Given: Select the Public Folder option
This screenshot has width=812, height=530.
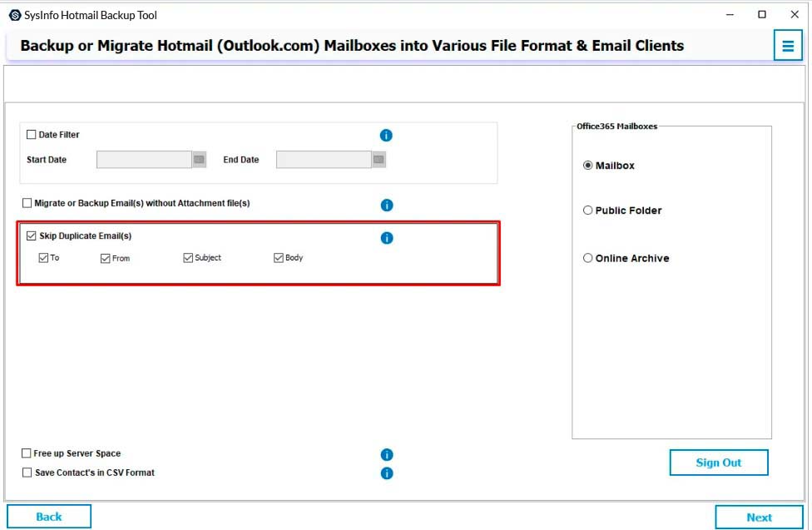Looking at the screenshot, I should coord(587,210).
